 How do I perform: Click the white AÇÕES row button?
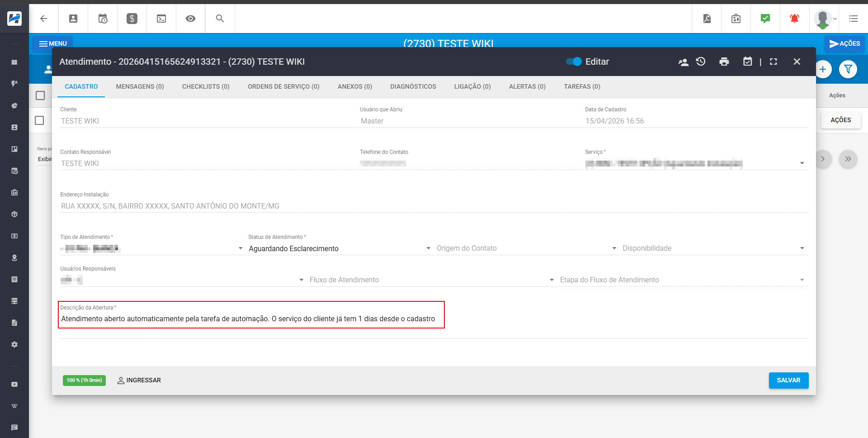click(x=840, y=120)
